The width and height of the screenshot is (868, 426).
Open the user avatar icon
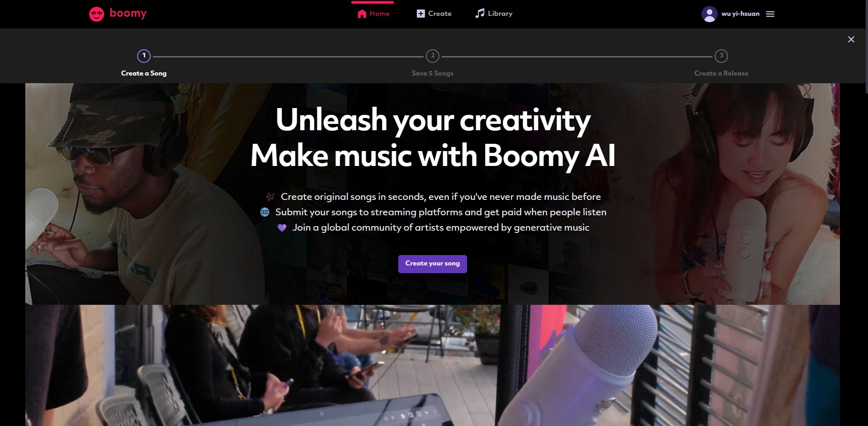(x=709, y=14)
